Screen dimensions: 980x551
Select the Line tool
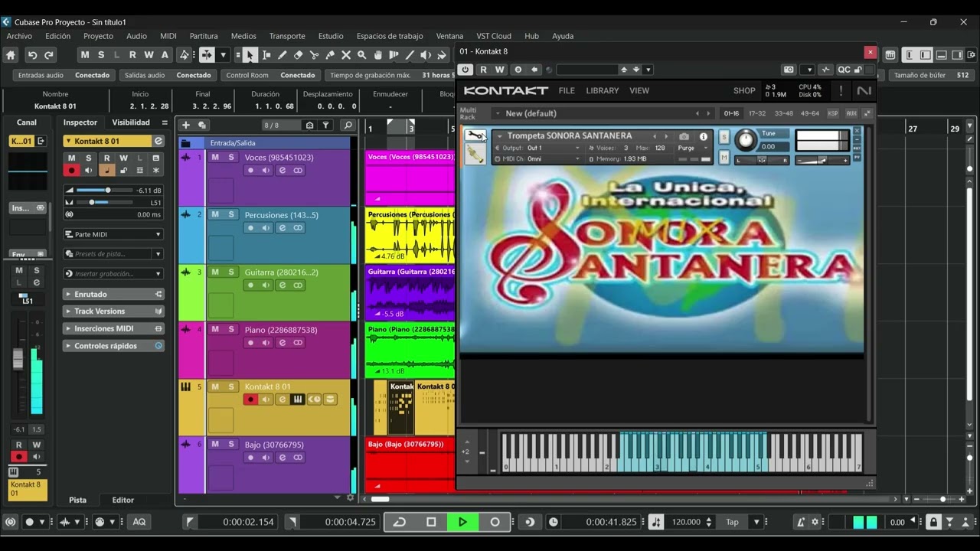[x=410, y=55]
